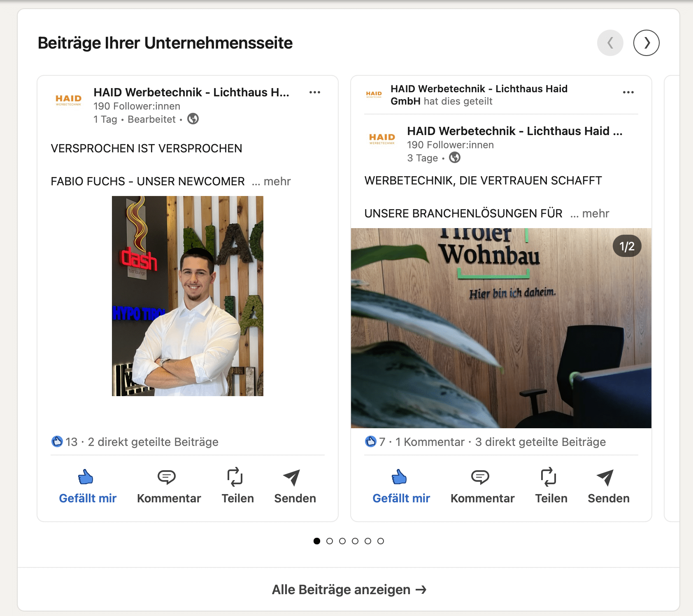The height and width of the screenshot is (616, 693).
Task: Select second carousel pagination dot
Action: pyautogui.click(x=330, y=541)
